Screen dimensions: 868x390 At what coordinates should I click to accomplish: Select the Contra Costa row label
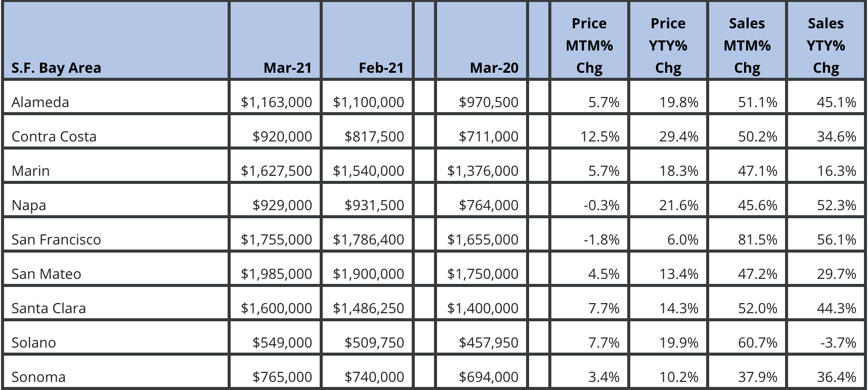coord(54,136)
